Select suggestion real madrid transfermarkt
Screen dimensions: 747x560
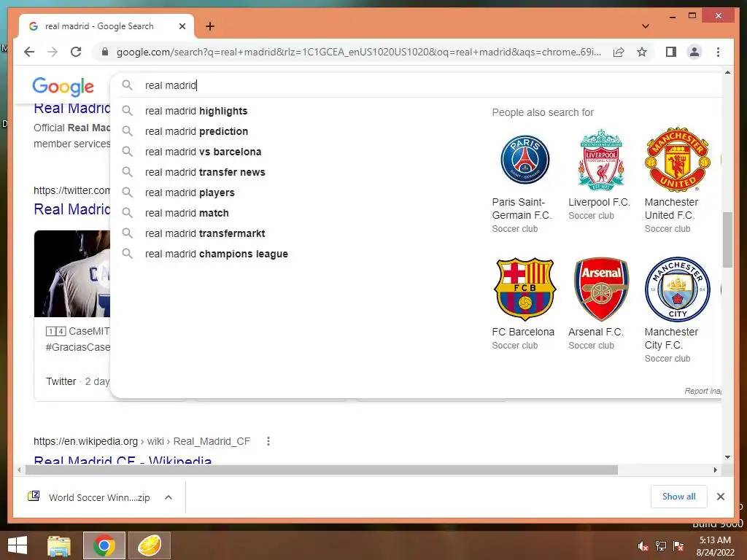pyautogui.click(x=205, y=234)
